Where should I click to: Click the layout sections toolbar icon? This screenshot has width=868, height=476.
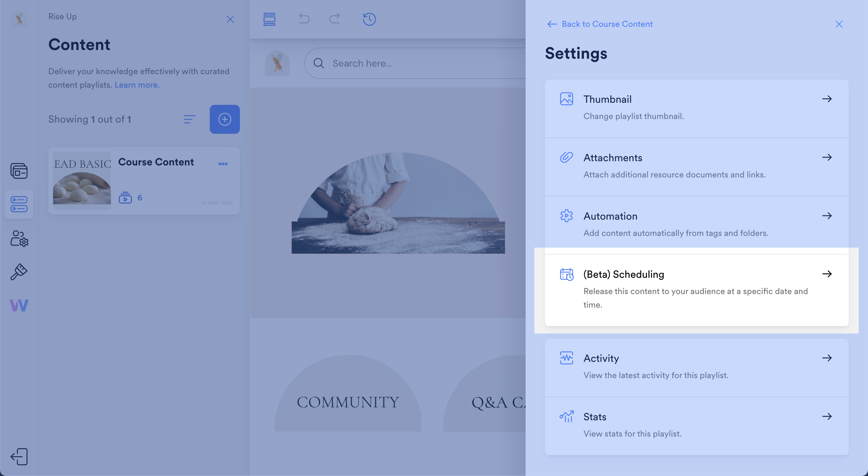pyautogui.click(x=269, y=19)
